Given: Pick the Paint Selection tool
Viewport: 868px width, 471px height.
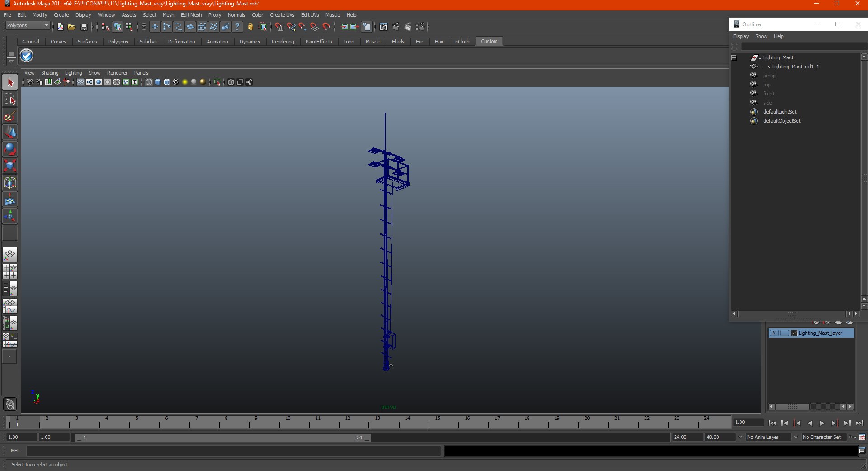Looking at the screenshot, I should 10,116.
